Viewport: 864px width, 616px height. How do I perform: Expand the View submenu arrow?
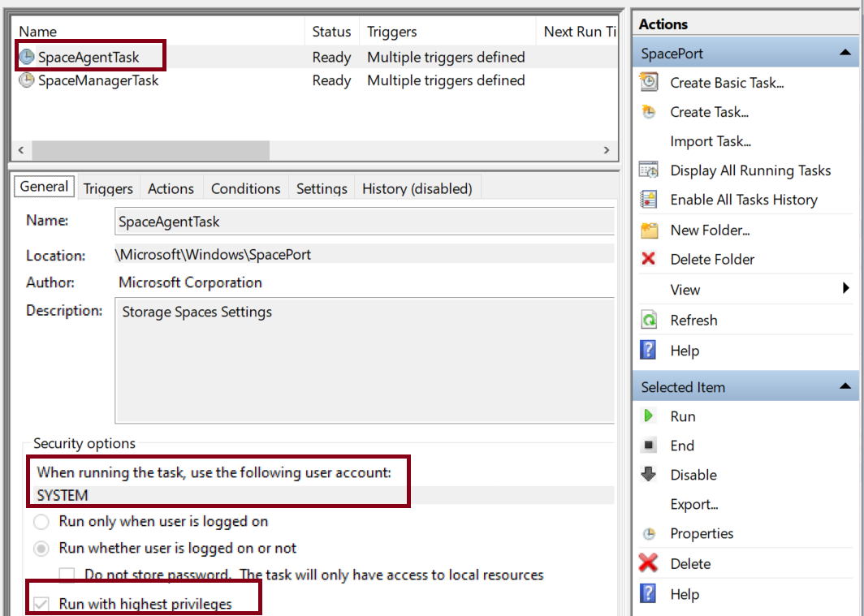tap(845, 289)
